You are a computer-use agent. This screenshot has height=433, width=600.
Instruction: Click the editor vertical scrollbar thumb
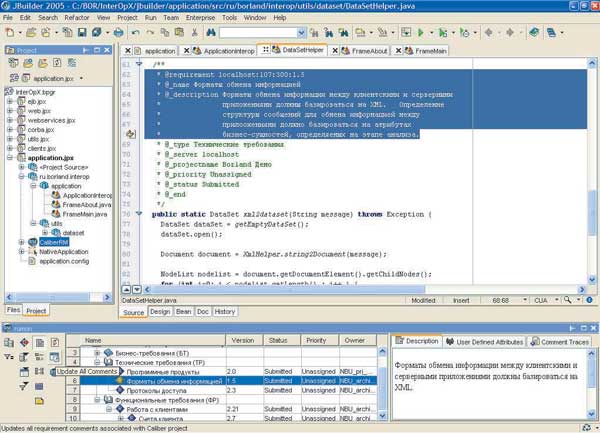coord(592,212)
